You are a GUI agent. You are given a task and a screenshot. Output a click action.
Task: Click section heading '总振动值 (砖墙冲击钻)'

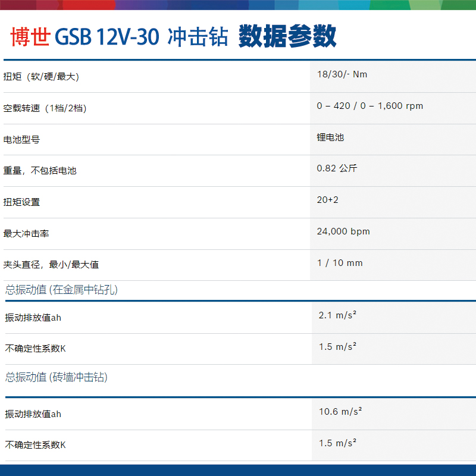point(57,377)
